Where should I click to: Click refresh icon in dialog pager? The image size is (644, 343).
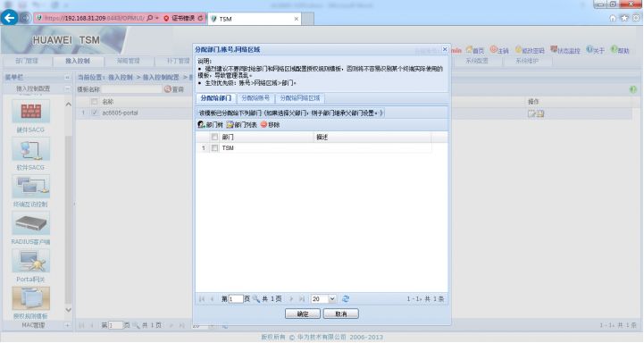pyautogui.click(x=346, y=298)
